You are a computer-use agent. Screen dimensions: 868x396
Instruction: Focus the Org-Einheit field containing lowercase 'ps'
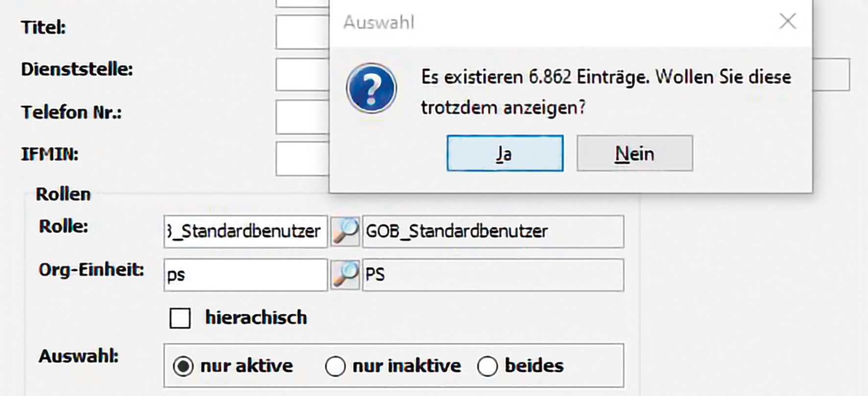(245, 275)
